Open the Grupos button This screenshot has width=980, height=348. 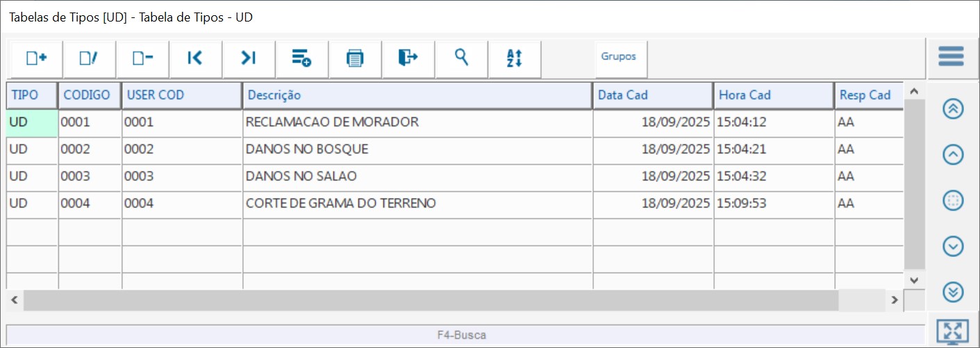click(x=619, y=57)
